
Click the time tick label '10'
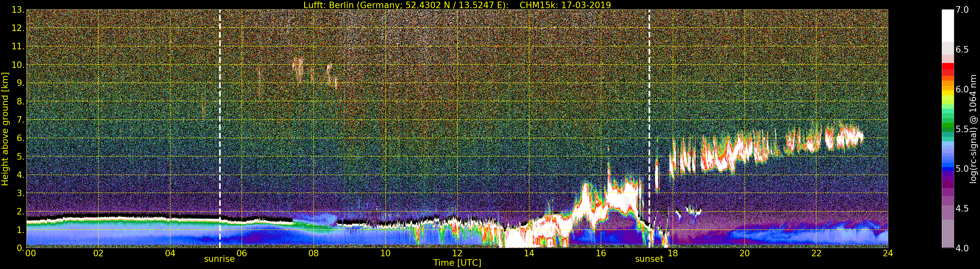pos(385,253)
